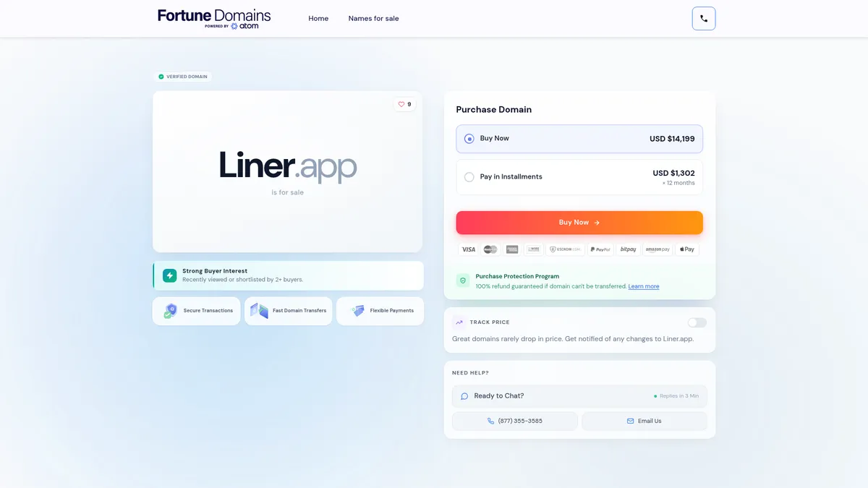Click the Purchase Protection shield icon

pos(463,281)
